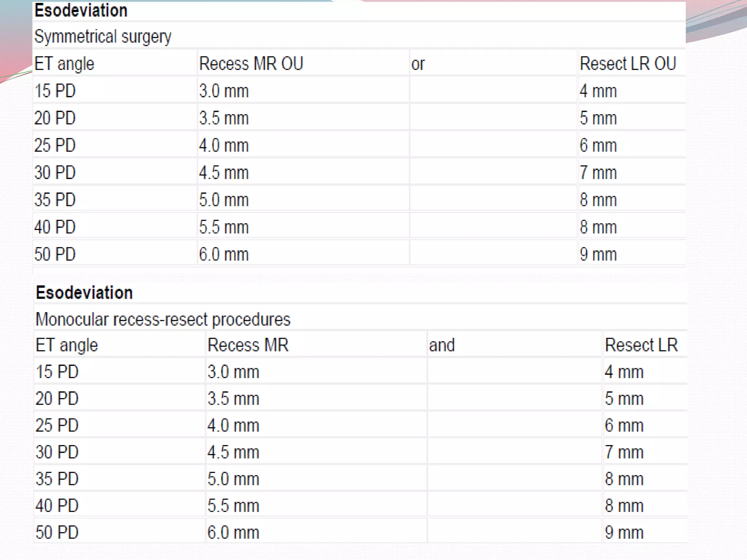Click the second bold Esodeviation heading
This screenshot has height=560, width=747.
pyautogui.click(x=84, y=293)
